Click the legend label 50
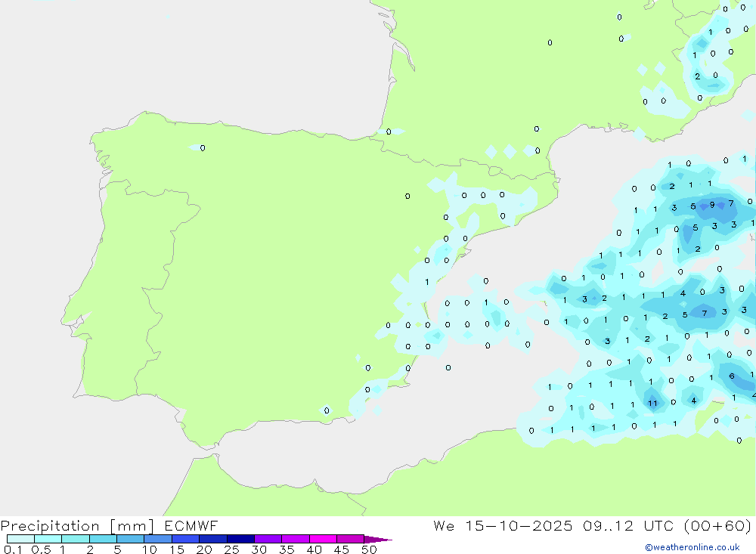This screenshot has width=756, height=554. click(x=369, y=549)
